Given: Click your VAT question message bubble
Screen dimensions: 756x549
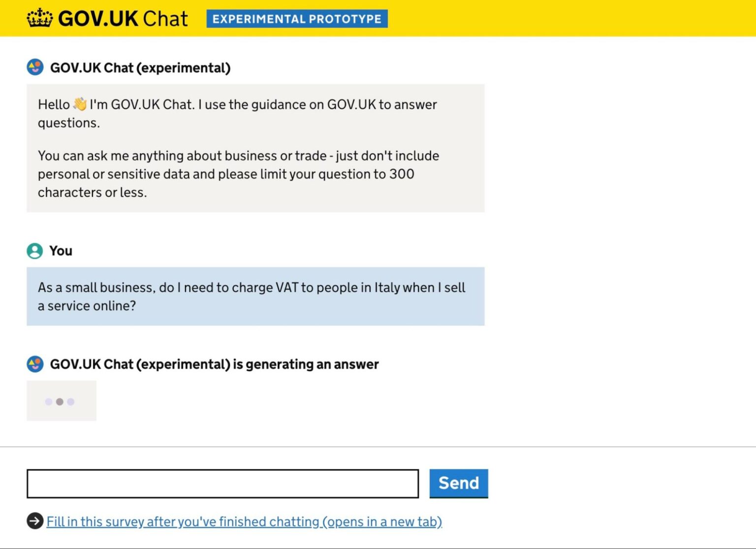Looking at the screenshot, I should pos(255,296).
